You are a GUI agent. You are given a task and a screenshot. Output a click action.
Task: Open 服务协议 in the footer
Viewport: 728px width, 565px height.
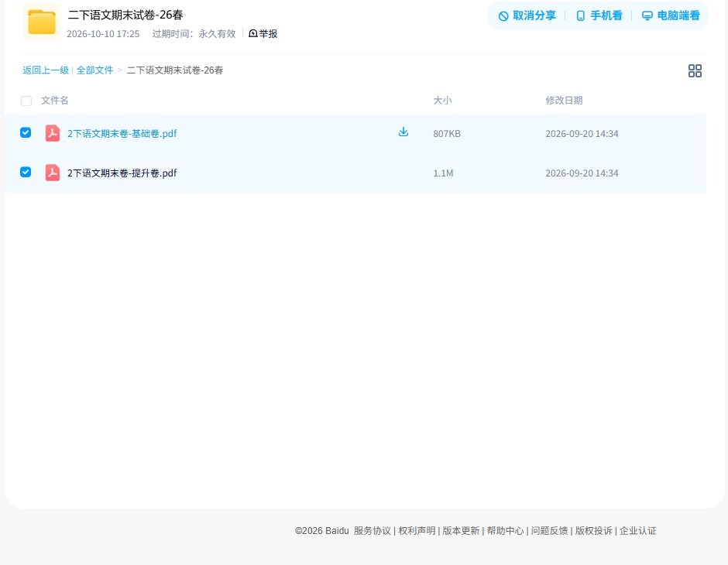pos(373,531)
